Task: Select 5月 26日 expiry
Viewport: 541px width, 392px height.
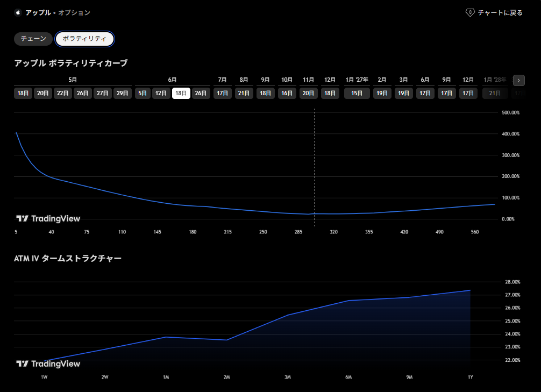Action: pyautogui.click(x=82, y=93)
